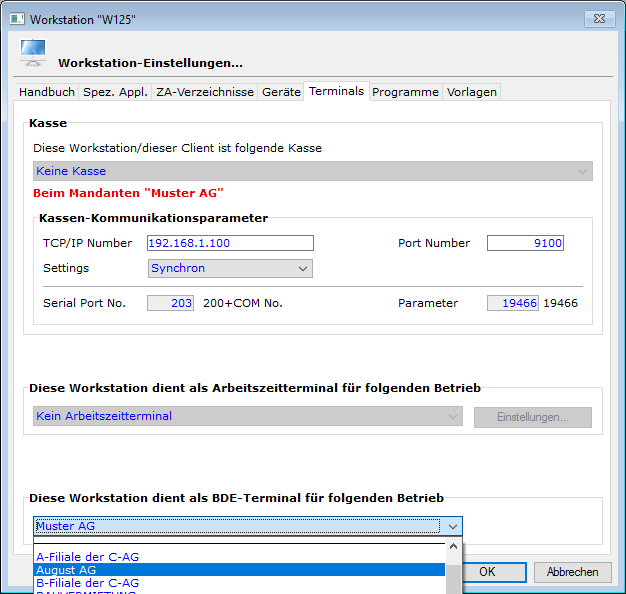This screenshot has height=594, width=626.
Task: Open the Programme tab
Action: coord(405,92)
